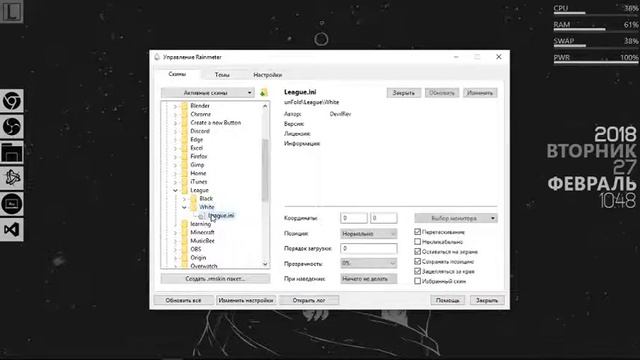Collapse the League folder arrow

(176, 190)
